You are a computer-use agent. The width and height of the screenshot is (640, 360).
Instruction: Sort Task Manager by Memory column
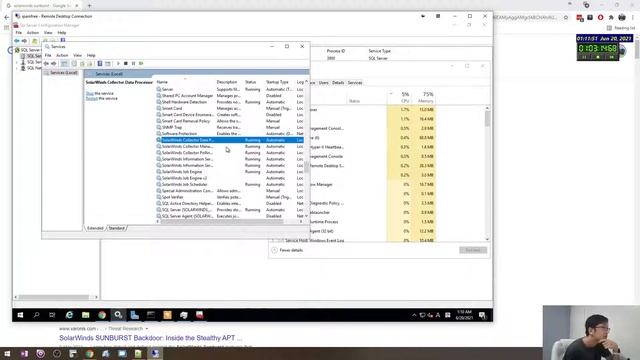[425, 97]
